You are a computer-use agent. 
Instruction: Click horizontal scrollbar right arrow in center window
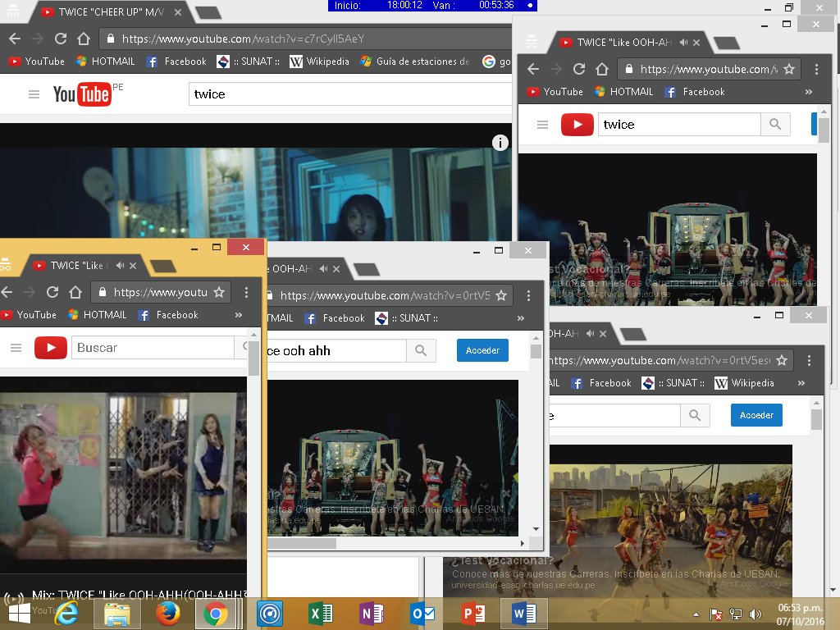pos(523,543)
